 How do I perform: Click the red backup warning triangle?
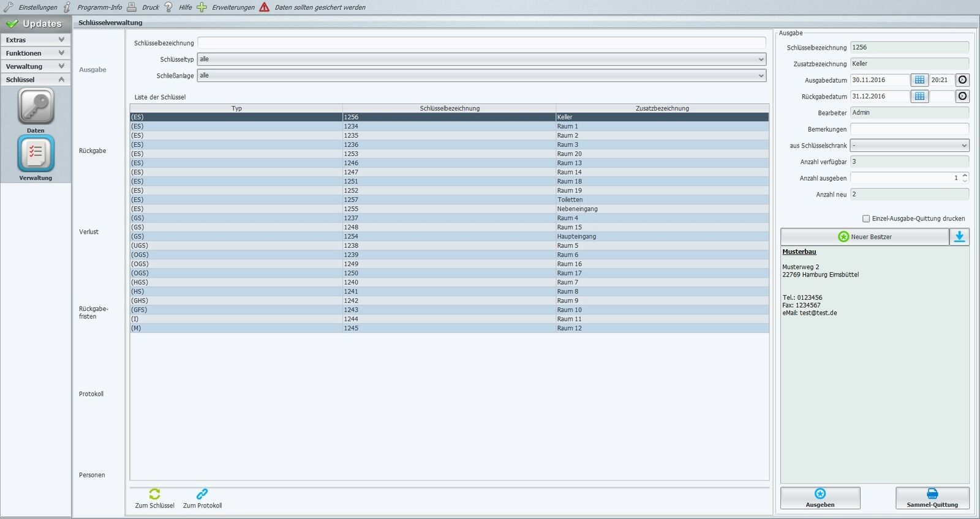[265, 7]
